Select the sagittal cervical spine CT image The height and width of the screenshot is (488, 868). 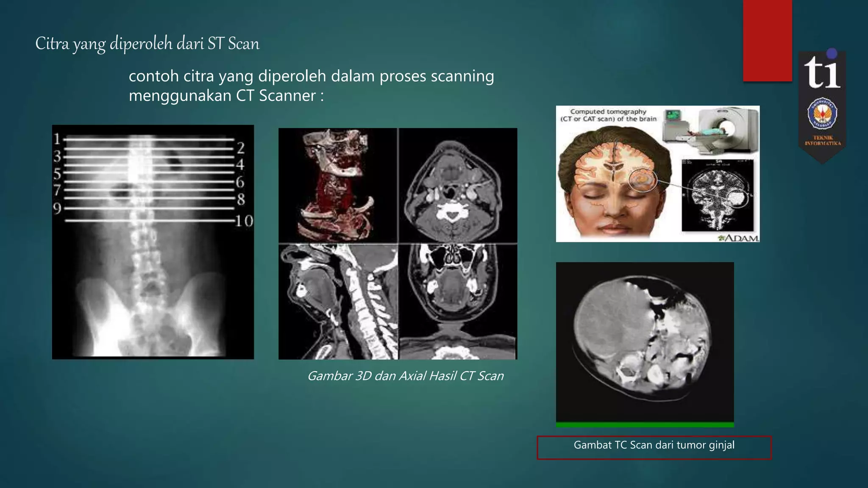point(337,302)
